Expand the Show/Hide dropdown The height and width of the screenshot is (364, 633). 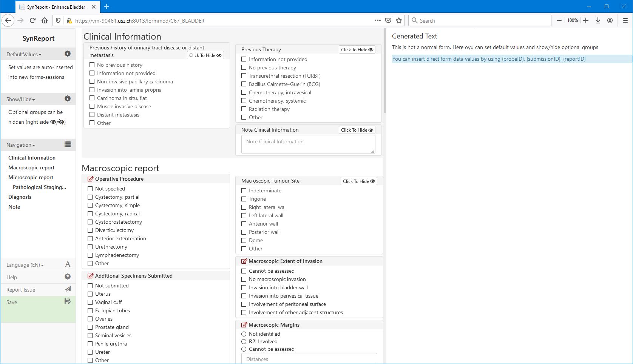(20, 99)
